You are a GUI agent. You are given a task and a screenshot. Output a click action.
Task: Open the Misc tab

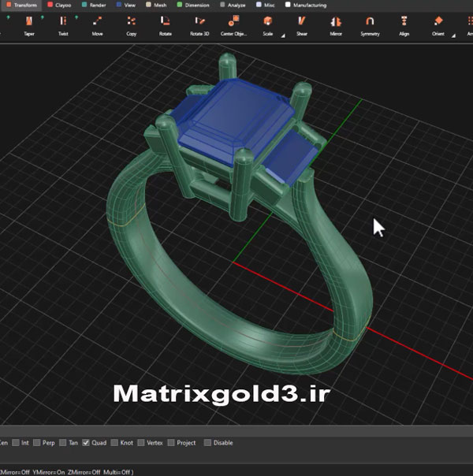266,5
